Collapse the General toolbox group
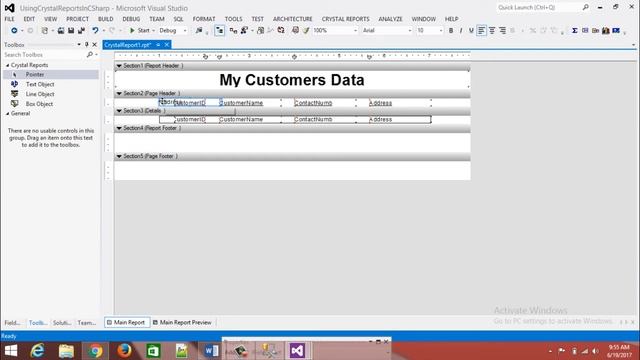Image resolution: width=640 pixels, height=360 pixels. 7,113
